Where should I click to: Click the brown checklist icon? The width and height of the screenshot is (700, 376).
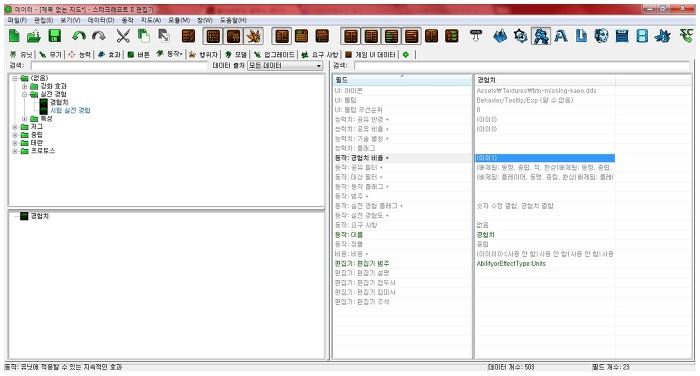[452, 36]
